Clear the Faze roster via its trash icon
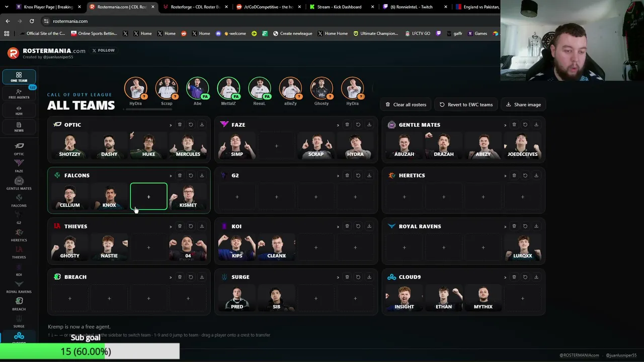Viewport: 644px width, 362px height. (347, 125)
